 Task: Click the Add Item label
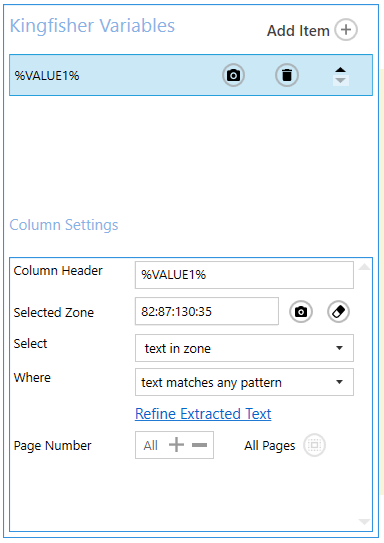pyautogui.click(x=298, y=31)
